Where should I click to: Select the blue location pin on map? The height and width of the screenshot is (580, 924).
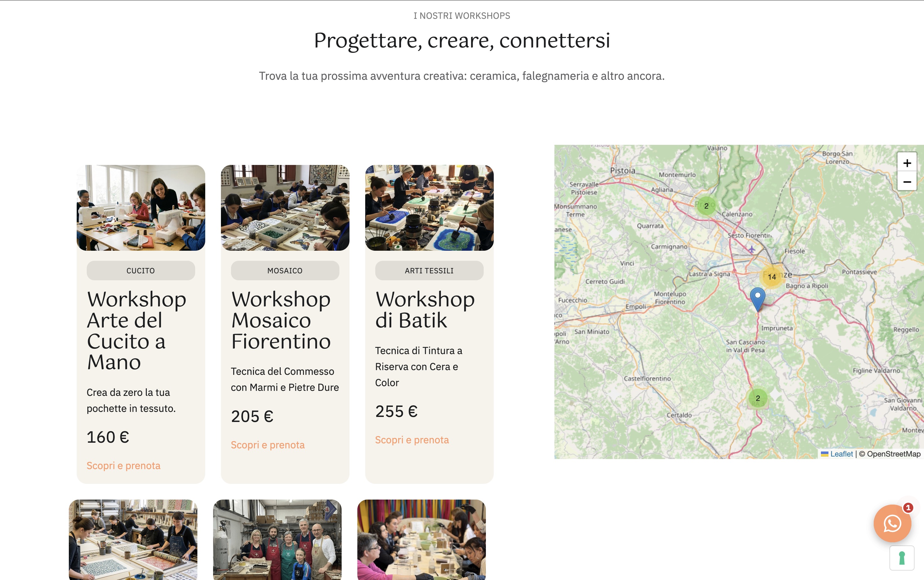(757, 299)
